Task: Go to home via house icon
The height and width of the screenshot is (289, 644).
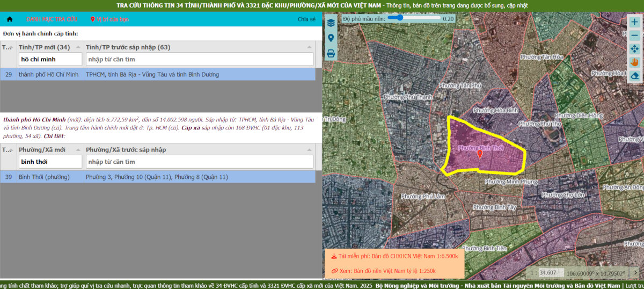Action: click(x=10, y=19)
